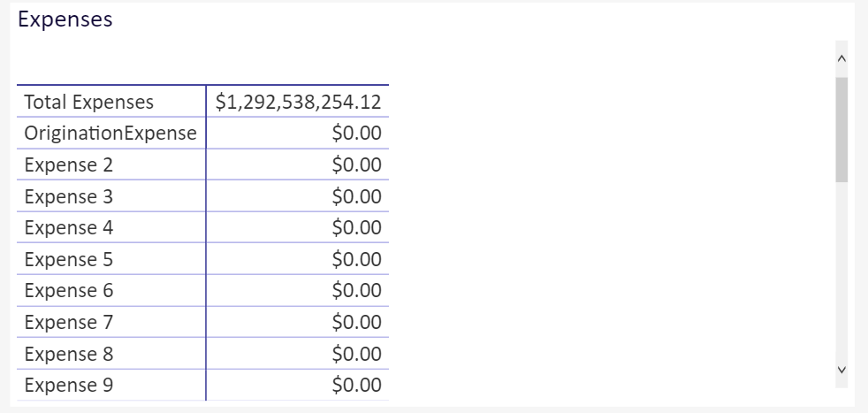Select the Expense 6 label

click(x=69, y=290)
